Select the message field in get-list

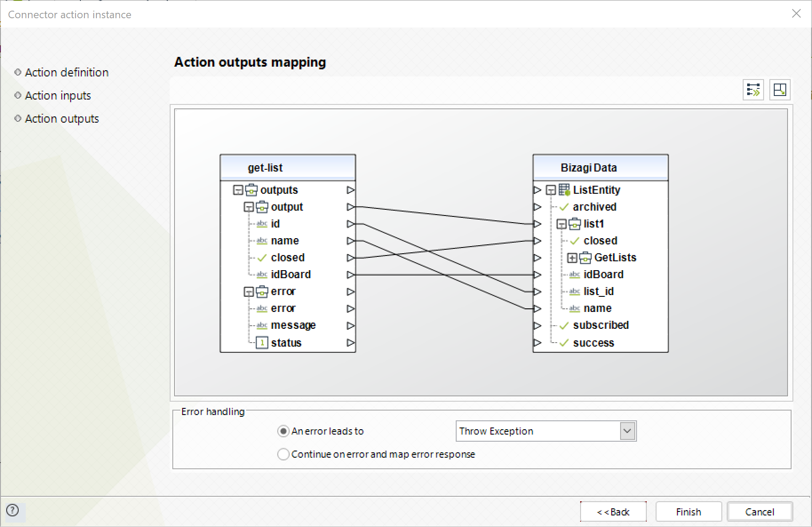click(293, 325)
